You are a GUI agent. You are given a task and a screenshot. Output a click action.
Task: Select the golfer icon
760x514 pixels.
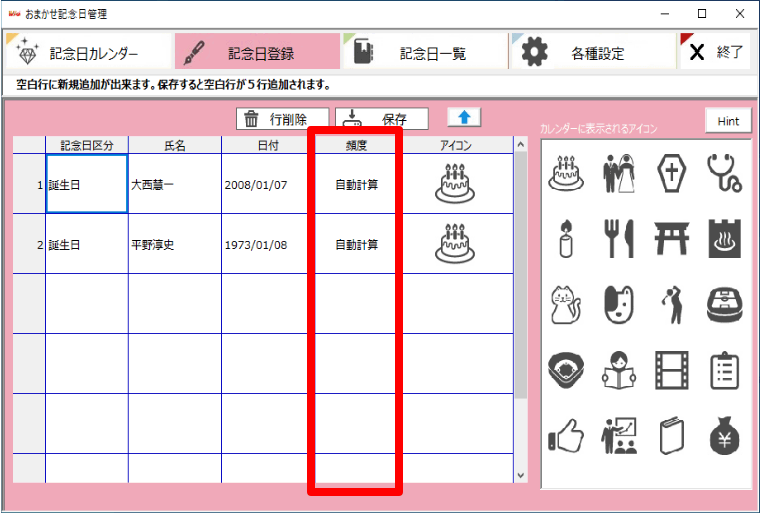tap(671, 305)
